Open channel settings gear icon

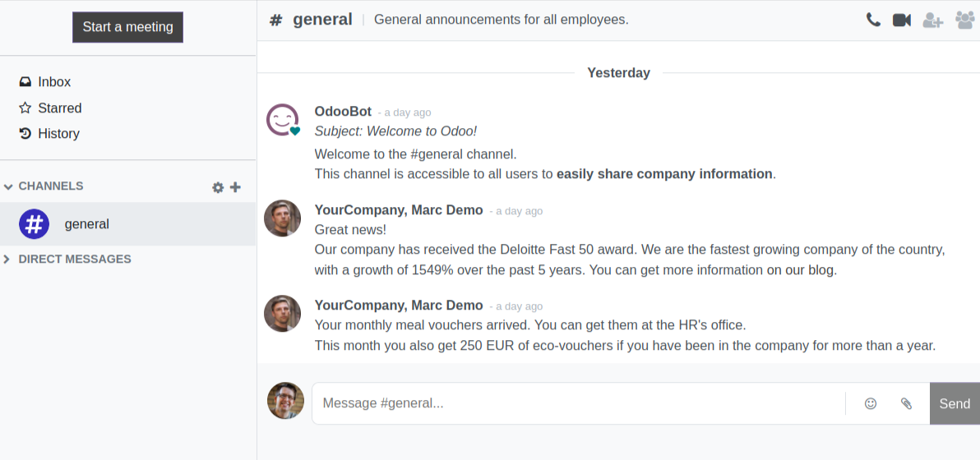218,187
